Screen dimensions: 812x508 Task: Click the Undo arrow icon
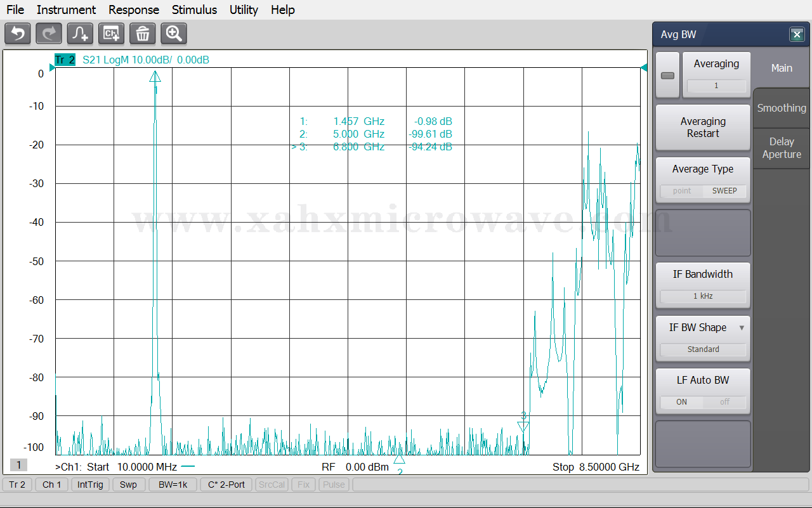[18, 33]
